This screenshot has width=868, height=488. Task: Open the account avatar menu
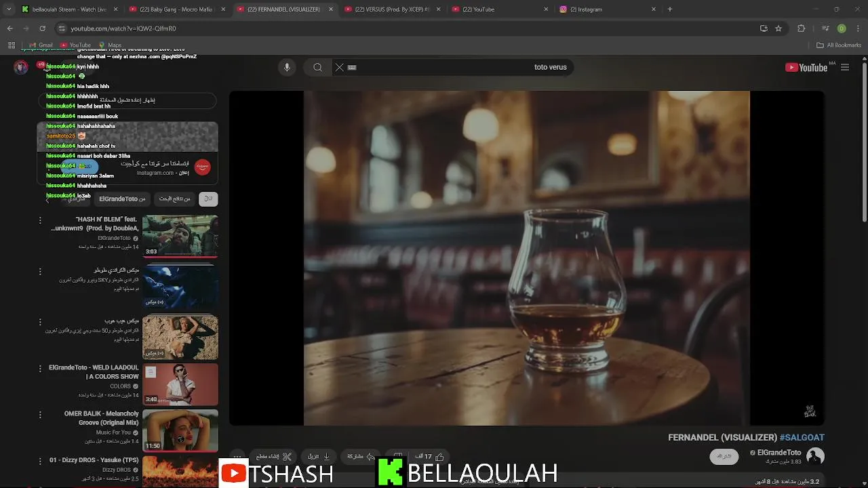[x=21, y=67]
